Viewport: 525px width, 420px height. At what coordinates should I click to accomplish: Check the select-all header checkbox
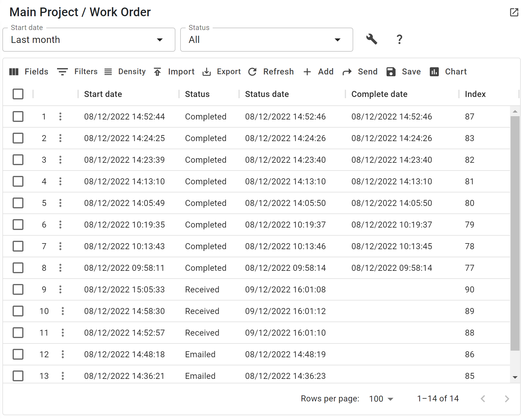[x=18, y=94]
